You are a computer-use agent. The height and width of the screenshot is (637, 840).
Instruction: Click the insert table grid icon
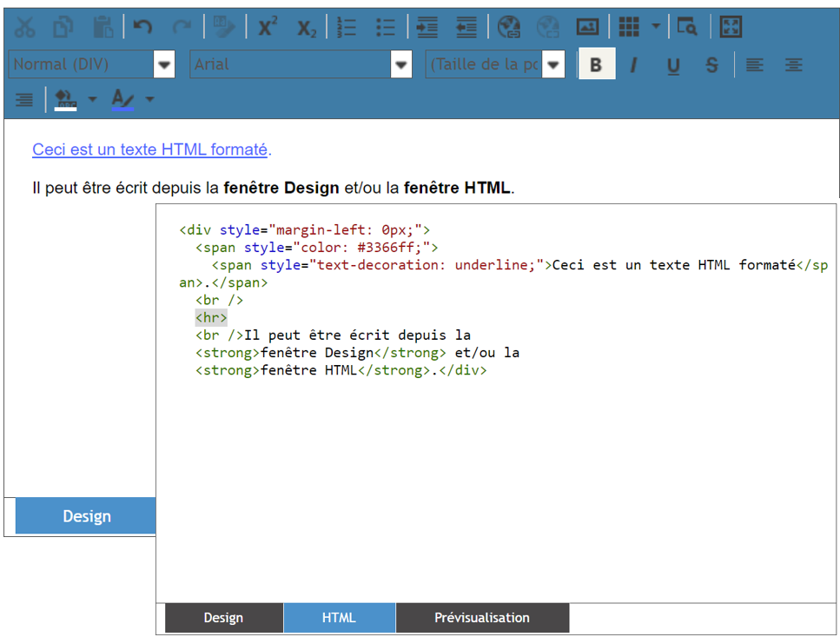[629, 27]
